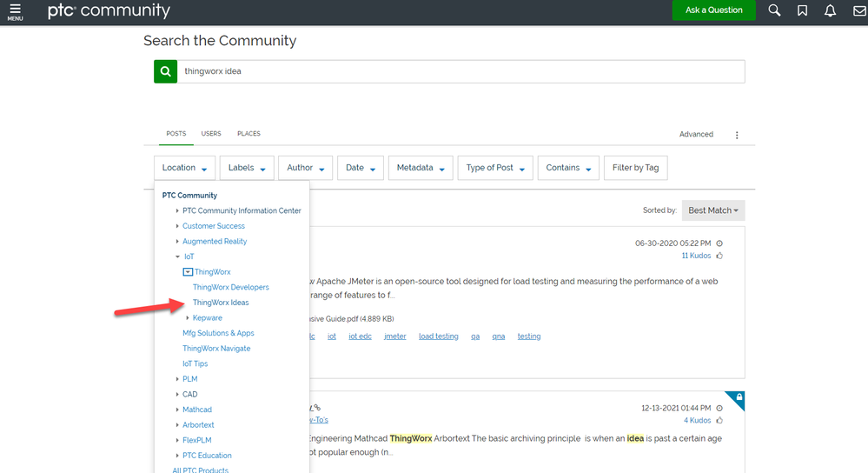Select ThingWorx Developers in location tree
The image size is (868, 473).
coord(231,287)
